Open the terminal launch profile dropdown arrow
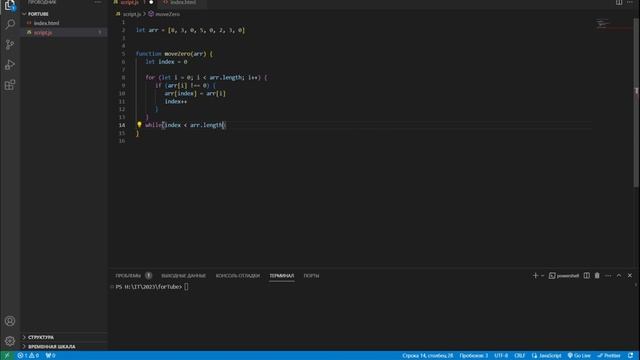This screenshot has height=360, width=640. 542,276
